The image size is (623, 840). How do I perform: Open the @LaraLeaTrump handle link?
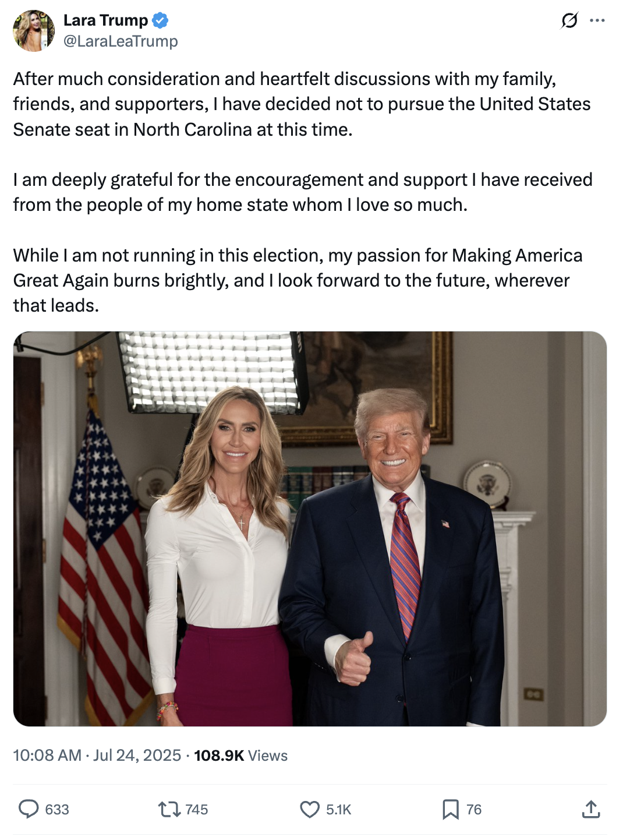point(121,41)
